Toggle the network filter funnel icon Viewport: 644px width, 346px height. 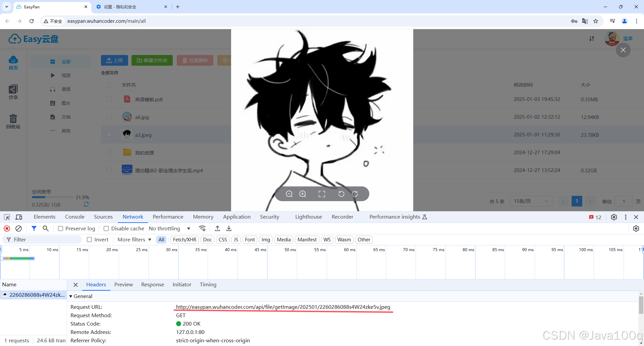34,228
